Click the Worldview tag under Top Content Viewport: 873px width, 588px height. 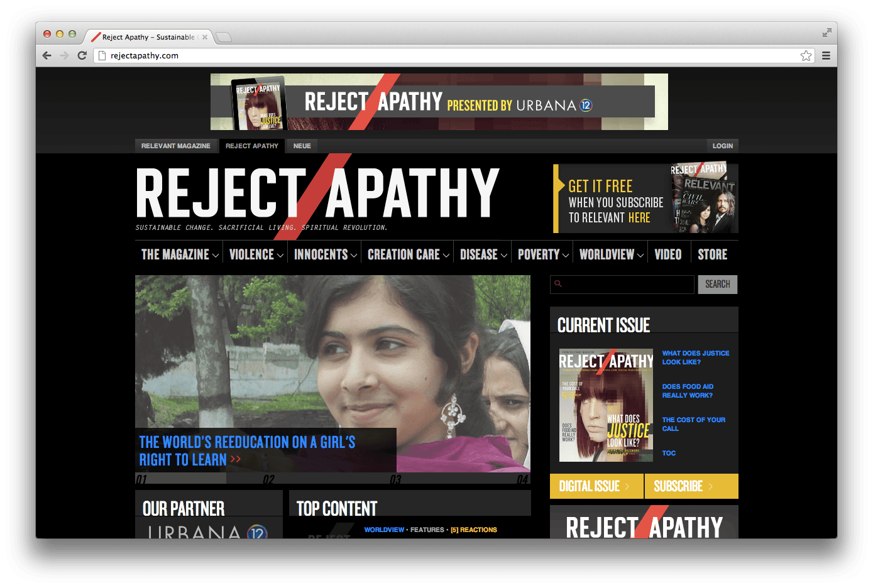click(384, 530)
